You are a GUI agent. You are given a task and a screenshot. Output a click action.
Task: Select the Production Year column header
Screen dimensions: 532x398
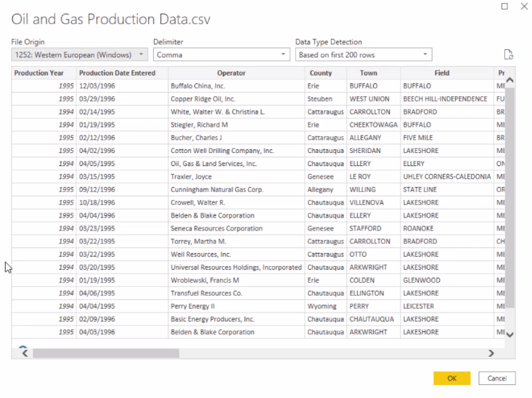[44, 73]
